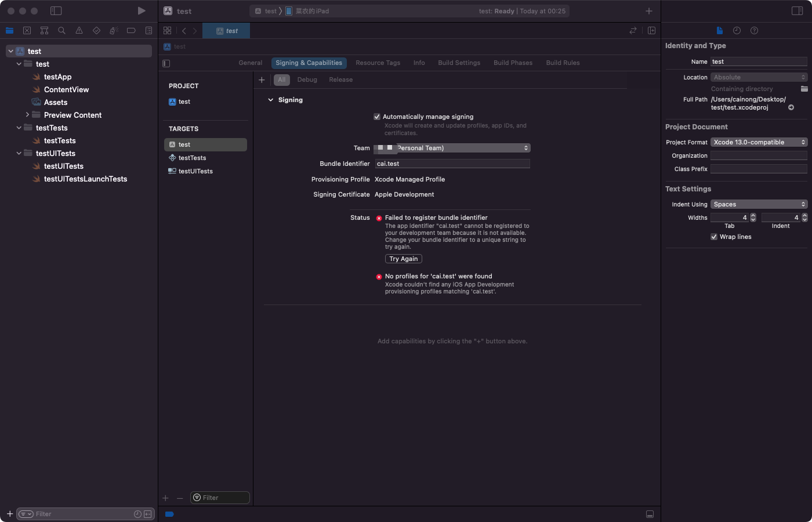Open the library plus button
The width and height of the screenshot is (812, 522).
[x=649, y=11]
